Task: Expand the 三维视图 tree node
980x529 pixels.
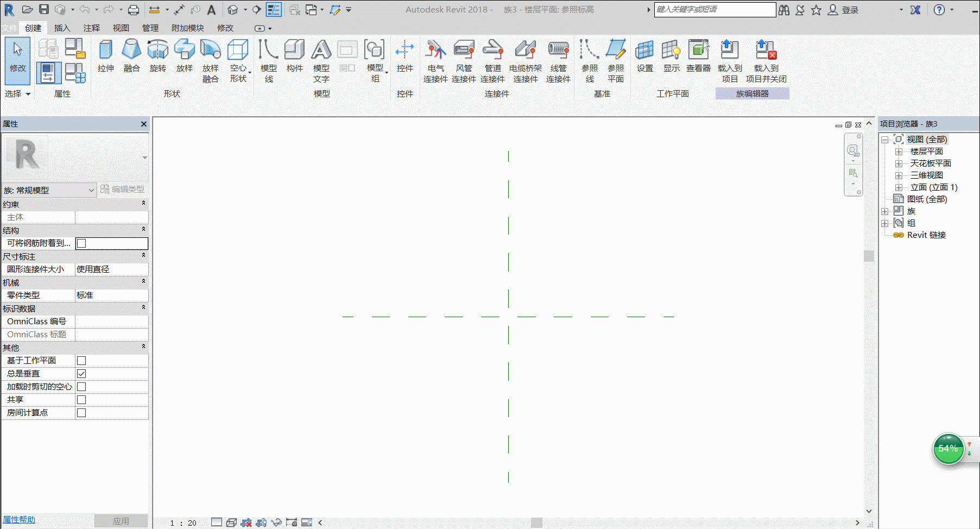Action: [x=899, y=175]
